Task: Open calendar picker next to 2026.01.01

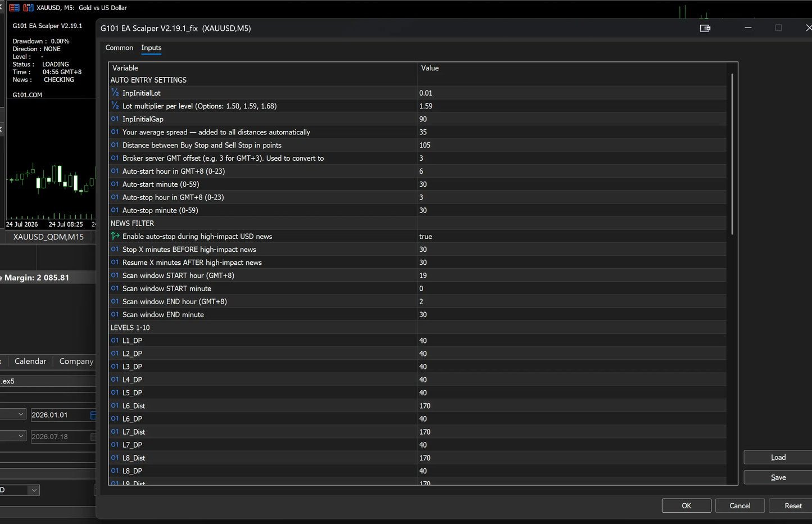Action: 93,415
